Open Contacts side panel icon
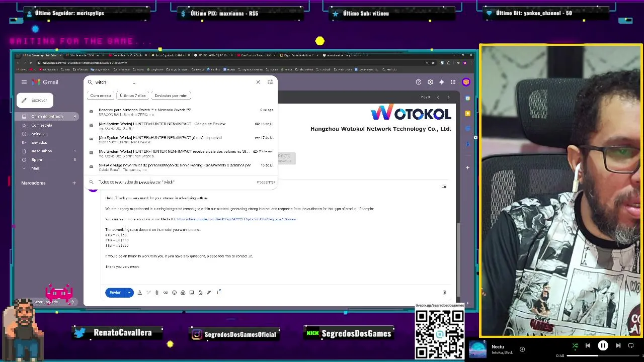Image resolution: width=644 pixels, height=362 pixels. (467, 144)
